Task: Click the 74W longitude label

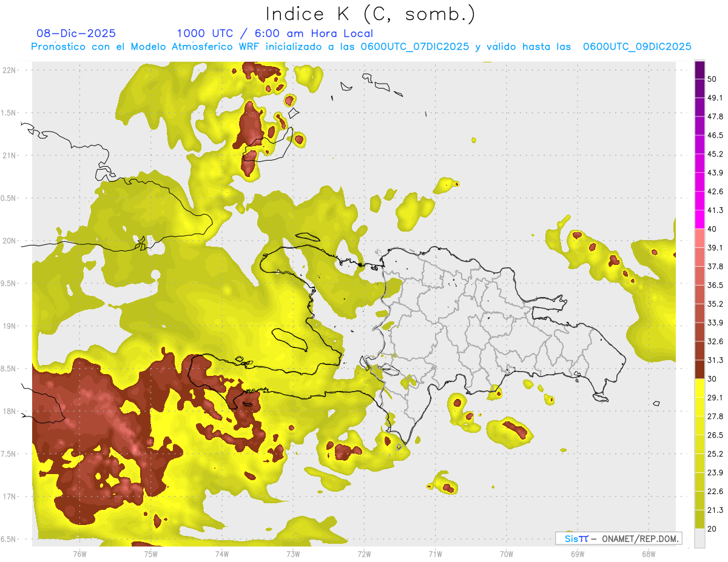Action: click(221, 554)
